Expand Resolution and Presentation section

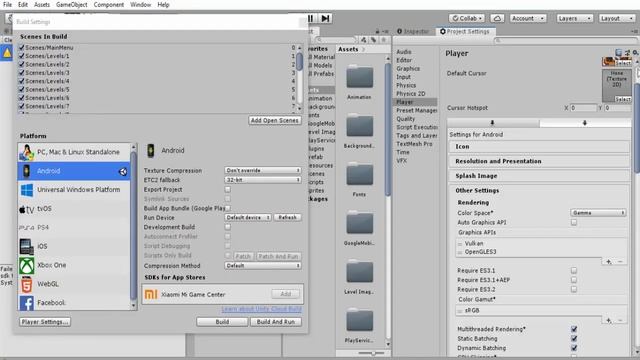click(x=539, y=161)
